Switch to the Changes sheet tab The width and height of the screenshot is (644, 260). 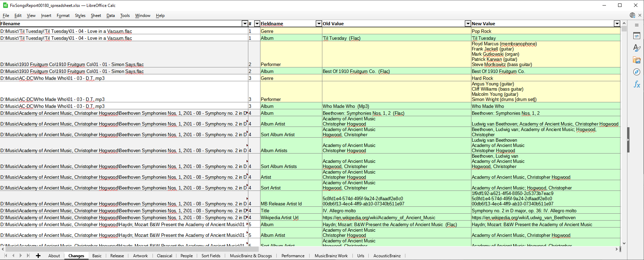76,256
